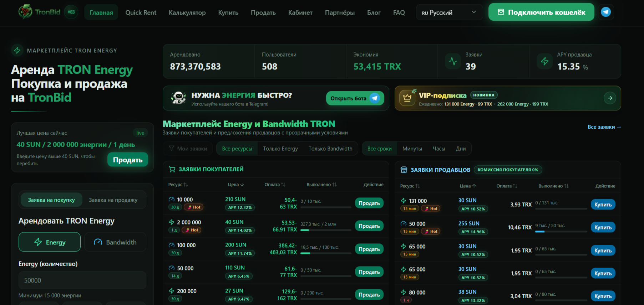Click Hot badge in seller 131 000 row
Screen dimensions: 644x305
tap(431, 209)
